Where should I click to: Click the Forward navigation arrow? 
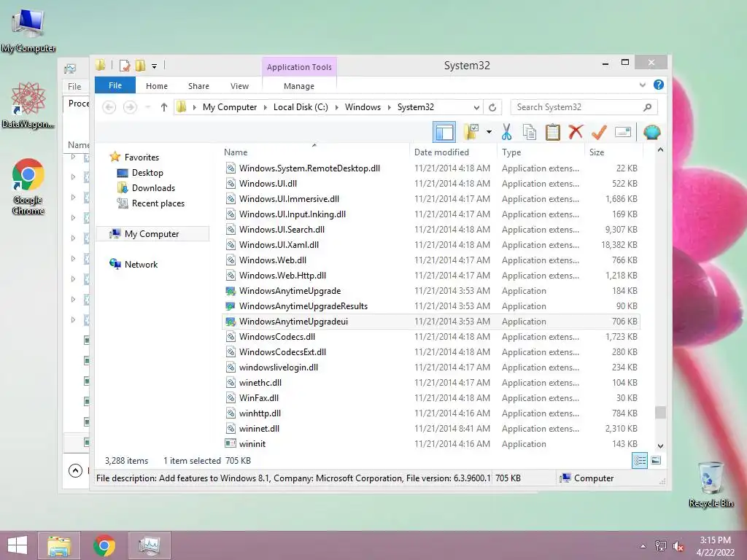tap(130, 107)
